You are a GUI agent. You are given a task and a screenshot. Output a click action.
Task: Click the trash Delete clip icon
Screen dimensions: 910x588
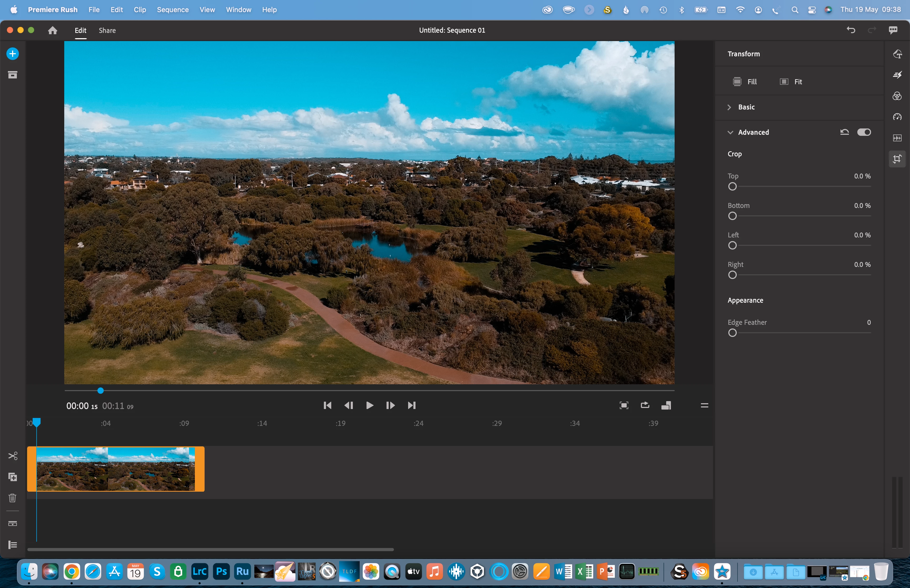coord(13,498)
